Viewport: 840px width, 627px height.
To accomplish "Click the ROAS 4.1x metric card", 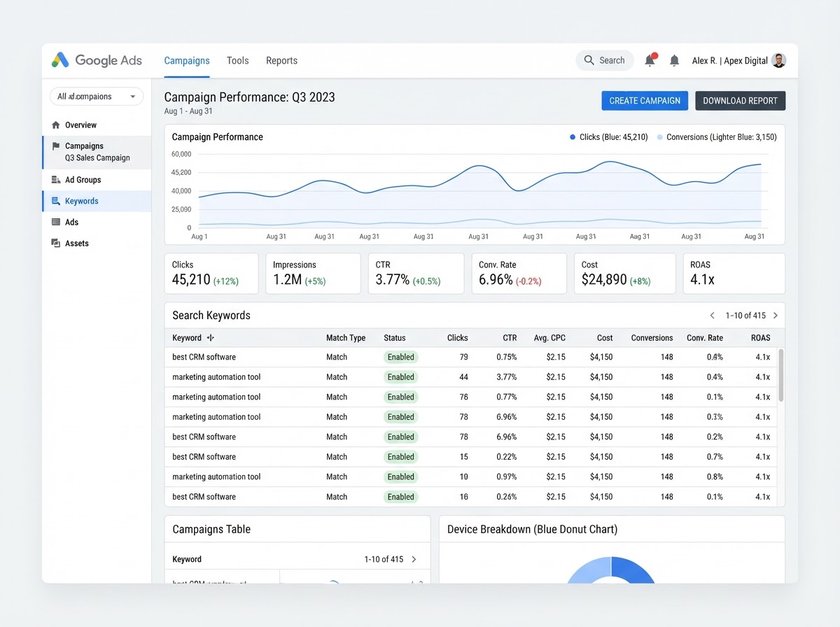I will coord(734,274).
